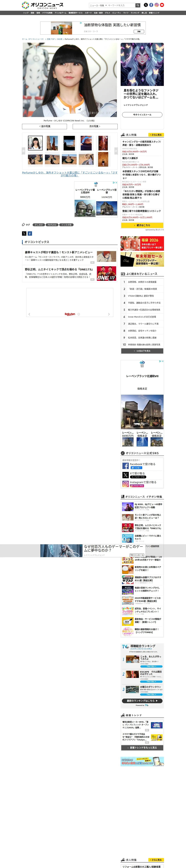
Task: Open the ニュース・特集 search category dropdown
Action: (x=98, y=5)
